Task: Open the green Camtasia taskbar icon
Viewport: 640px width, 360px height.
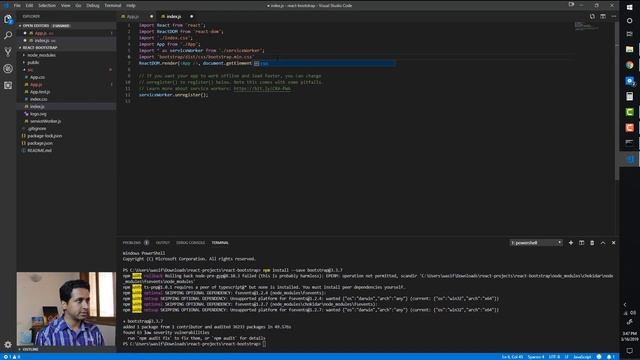Action: 629,112
